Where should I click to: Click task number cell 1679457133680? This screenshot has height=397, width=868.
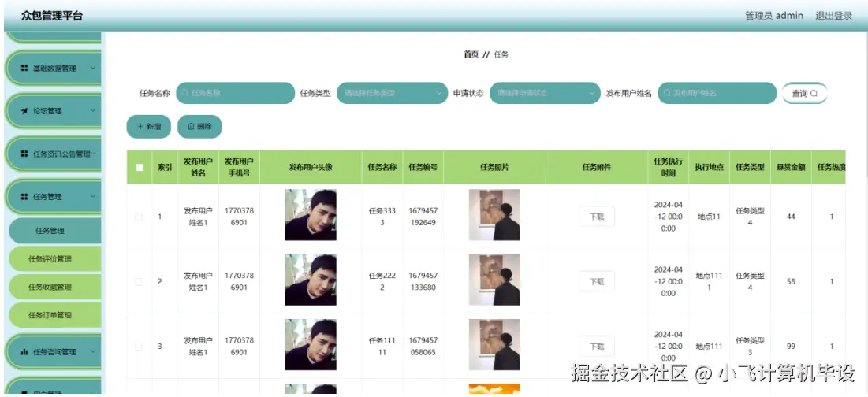pyautogui.click(x=423, y=281)
